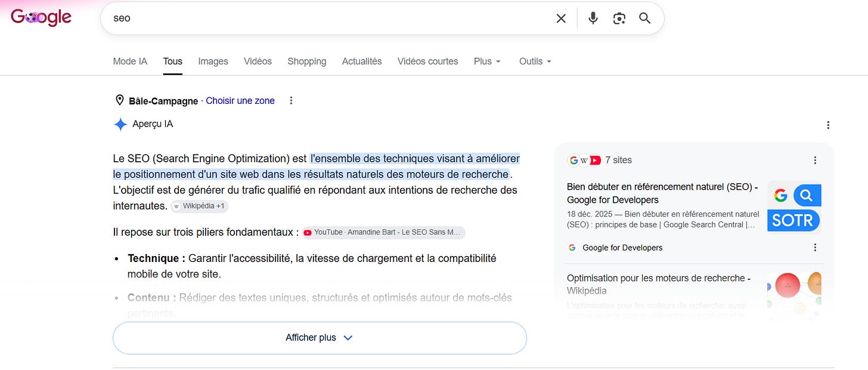868x370 pixels.
Task: Open the SOTR thumbnail image
Action: [794, 206]
